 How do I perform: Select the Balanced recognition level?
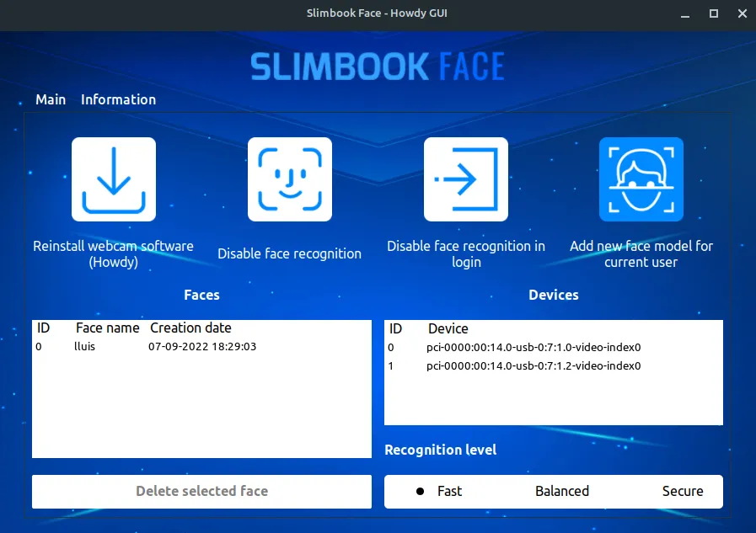click(561, 491)
